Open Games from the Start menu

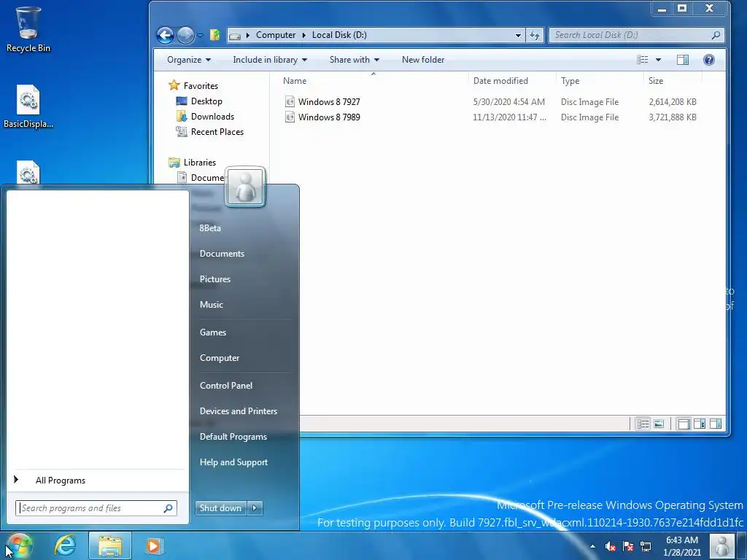click(x=212, y=332)
